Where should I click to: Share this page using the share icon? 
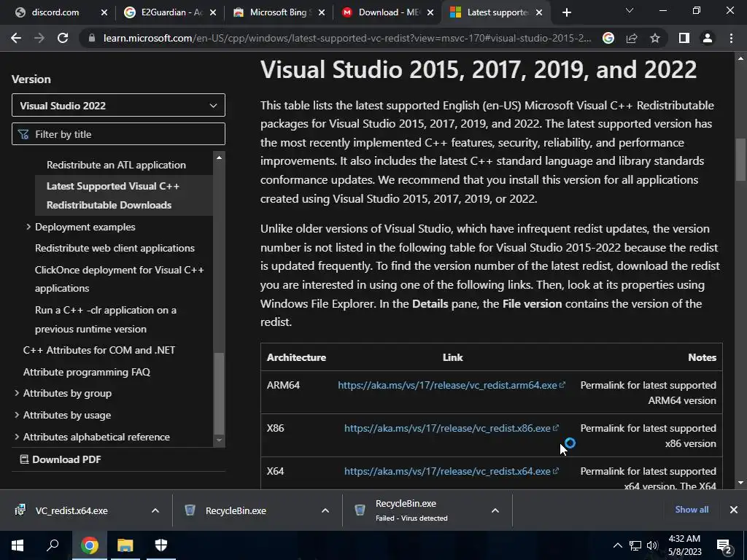click(632, 38)
